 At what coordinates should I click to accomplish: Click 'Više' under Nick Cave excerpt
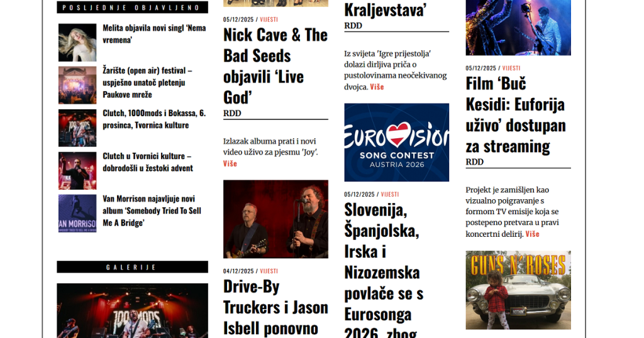(x=230, y=163)
